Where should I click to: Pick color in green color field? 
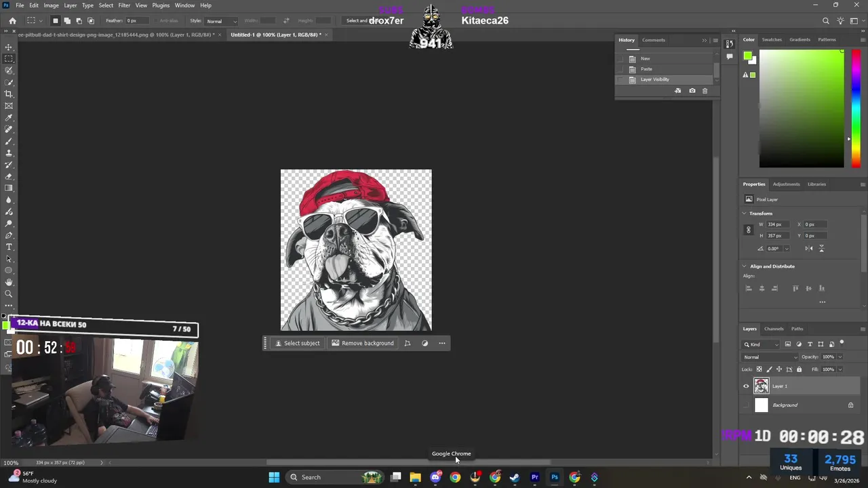coord(802,108)
